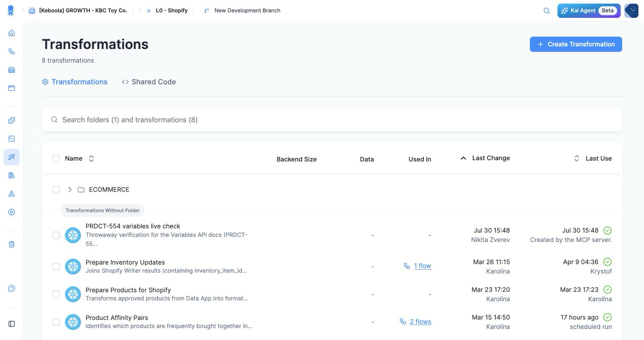Click the '8 transformations' count text
Screen dimensions: 644x340
tap(68, 61)
